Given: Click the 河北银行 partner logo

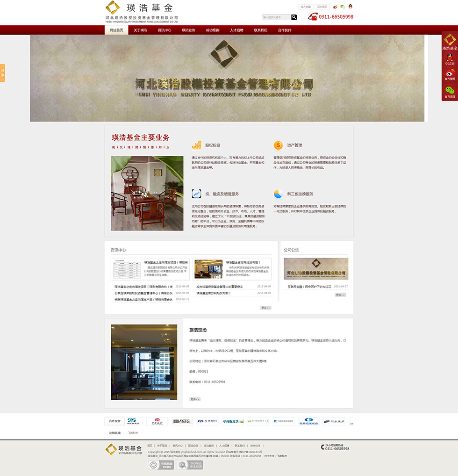Looking at the screenshot, I should point(334,421).
